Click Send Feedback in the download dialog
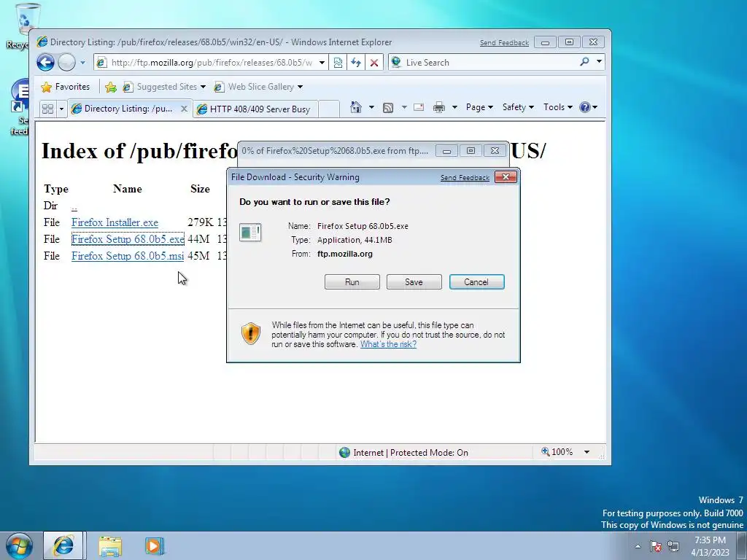Image resolution: width=747 pixels, height=560 pixels. pos(465,178)
